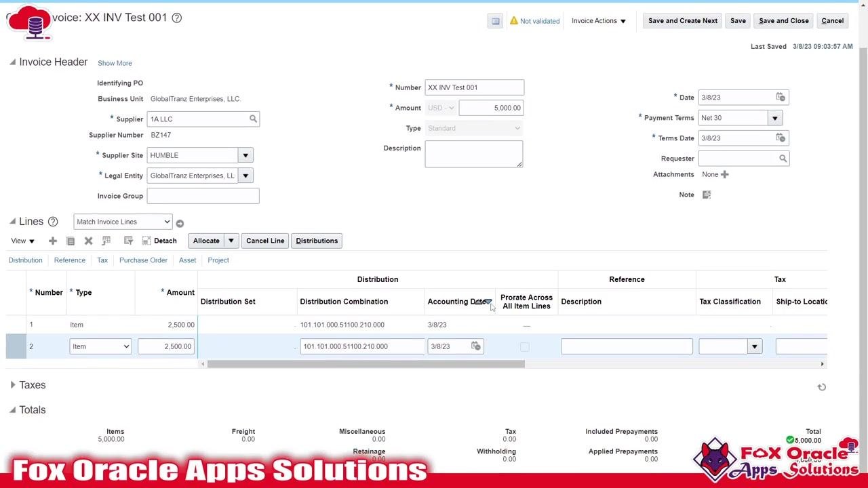868x488 pixels.
Task: Expand the Supplier Site dropdown
Action: 245,155
